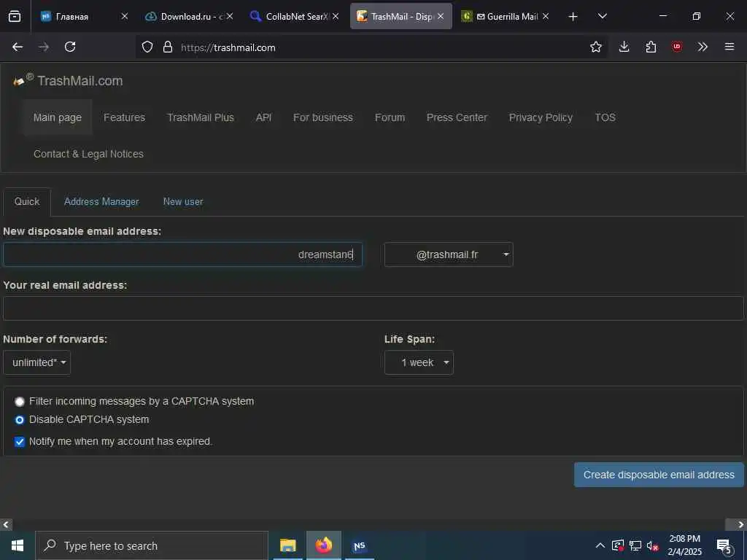Click the real email address field
This screenshot has width=747, height=560.
(373, 308)
